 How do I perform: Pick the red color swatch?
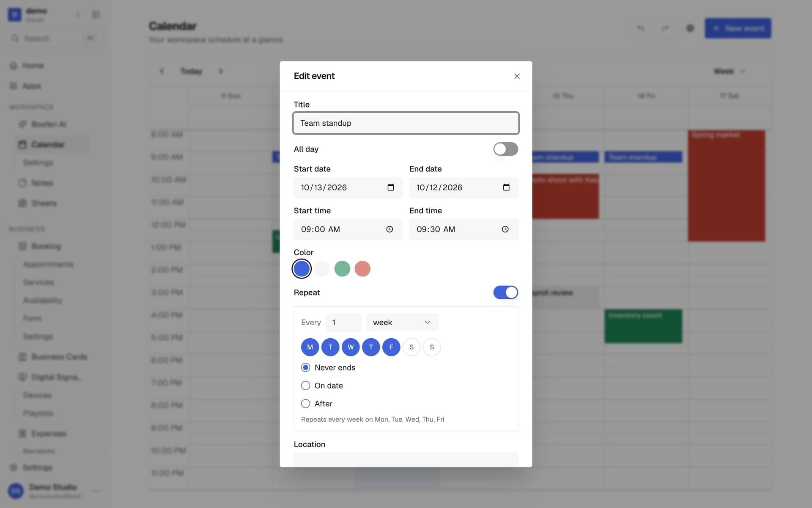tap(362, 269)
